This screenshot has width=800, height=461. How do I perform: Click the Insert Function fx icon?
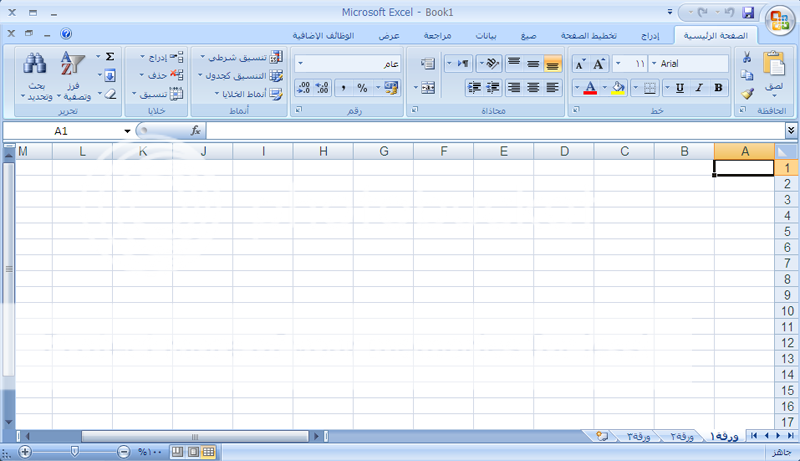(195, 131)
